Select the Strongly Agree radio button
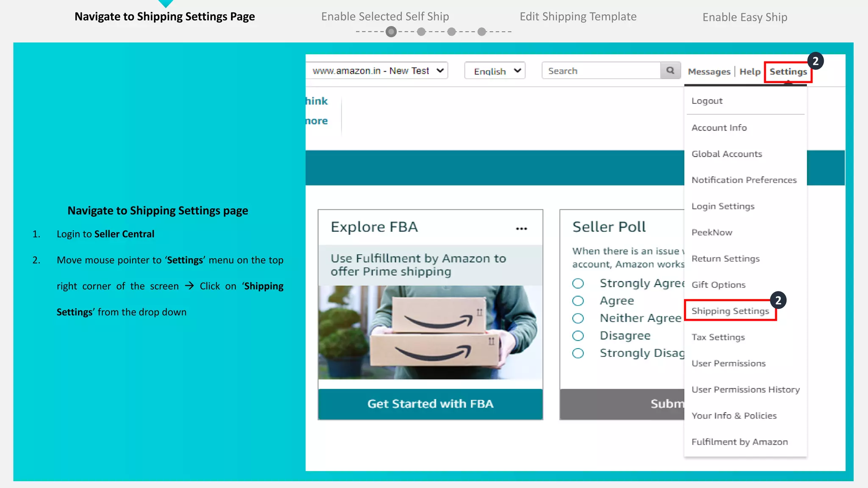868x488 pixels. 578,283
